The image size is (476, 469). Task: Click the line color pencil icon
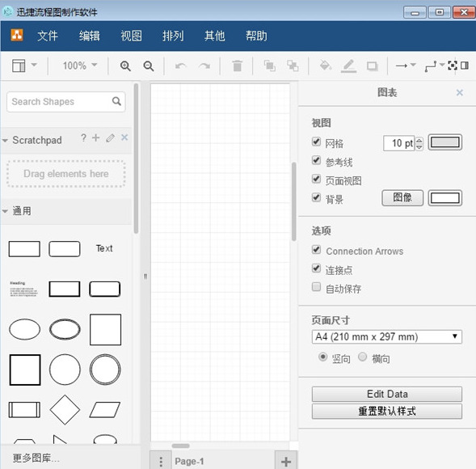(348, 65)
